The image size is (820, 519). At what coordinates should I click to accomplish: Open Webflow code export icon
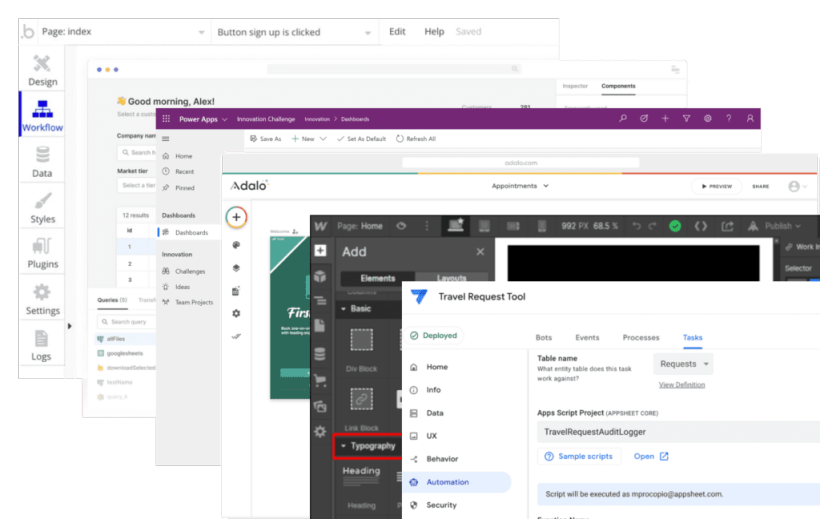[x=701, y=226]
